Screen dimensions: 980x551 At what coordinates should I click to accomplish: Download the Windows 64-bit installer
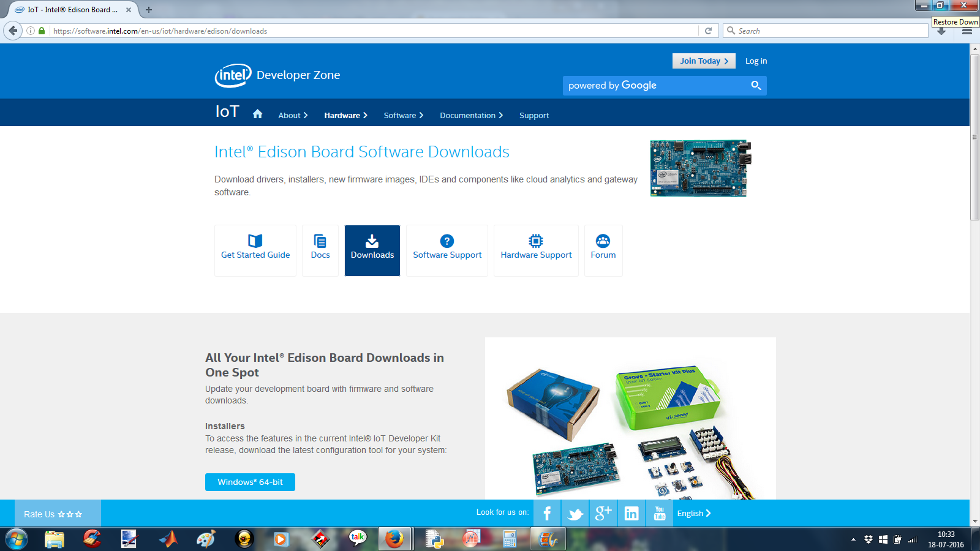(x=250, y=482)
